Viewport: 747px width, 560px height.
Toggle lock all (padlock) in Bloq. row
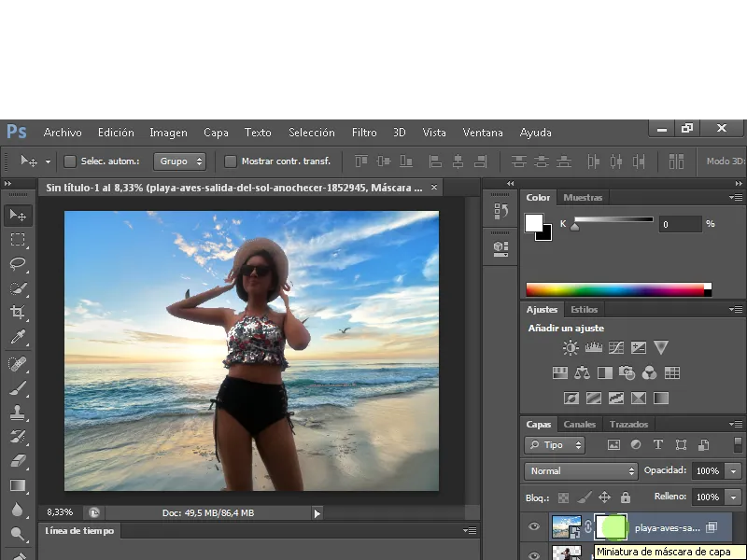pos(626,497)
